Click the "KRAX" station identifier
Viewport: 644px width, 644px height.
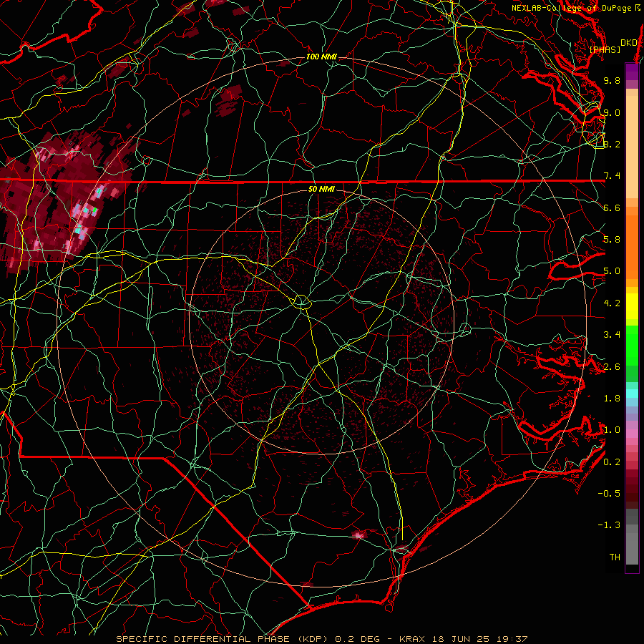(412, 639)
